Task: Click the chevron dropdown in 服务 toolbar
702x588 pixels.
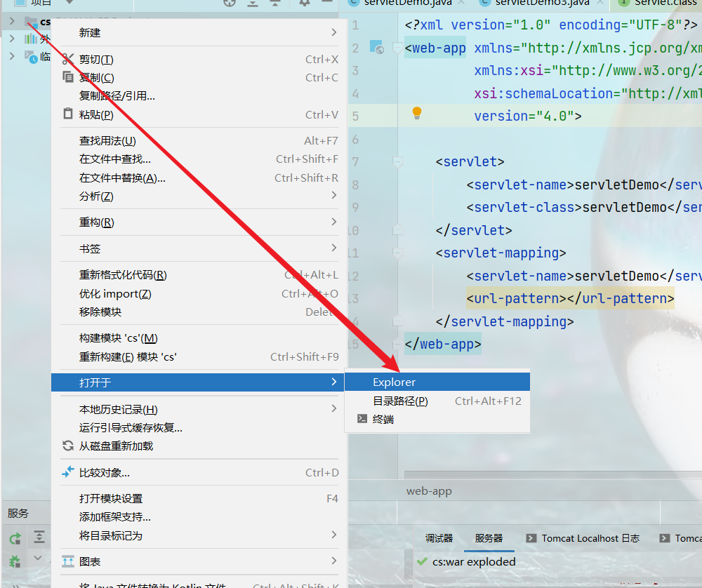Action: click(38, 558)
